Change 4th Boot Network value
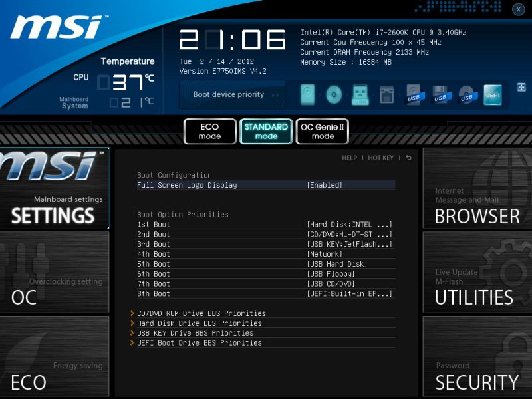Image resolution: width=532 pixels, height=399 pixels. coord(325,254)
